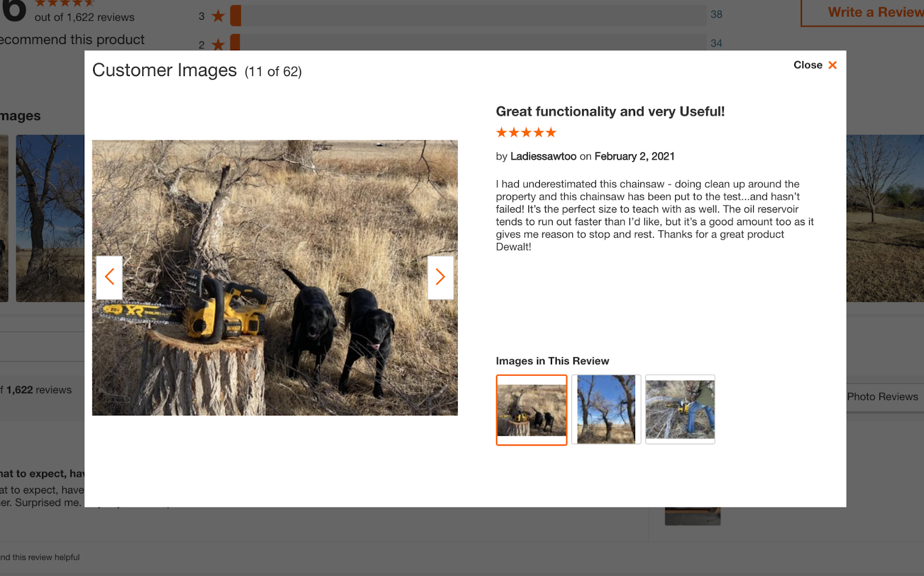
Task: Show the previous customer image arrow
Action: [109, 277]
